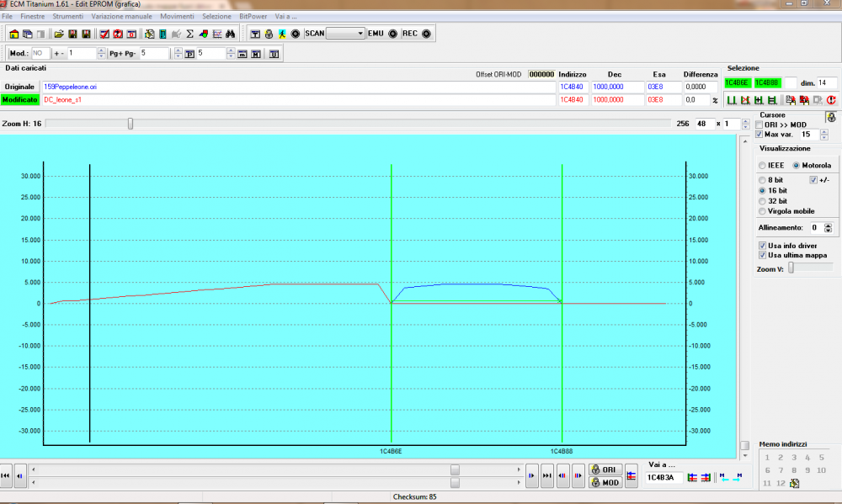Select IEEE format radio button
This screenshot has height=504, width=842.
coord(763,165)
